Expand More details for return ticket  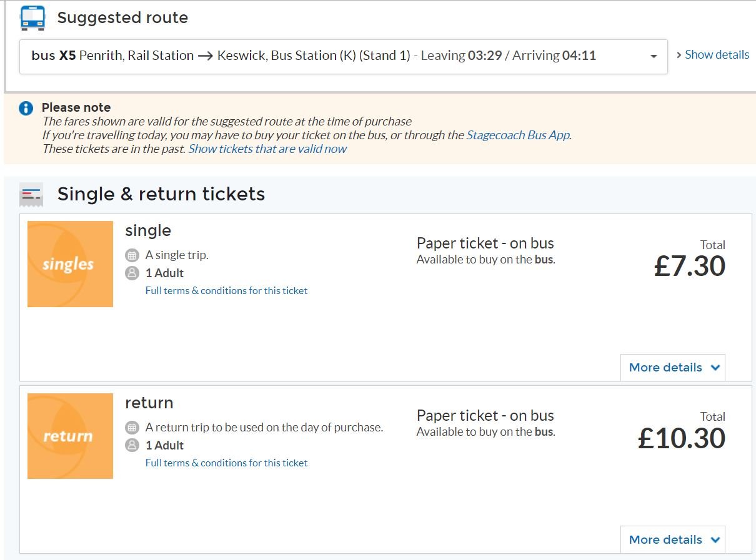[673, 540]
